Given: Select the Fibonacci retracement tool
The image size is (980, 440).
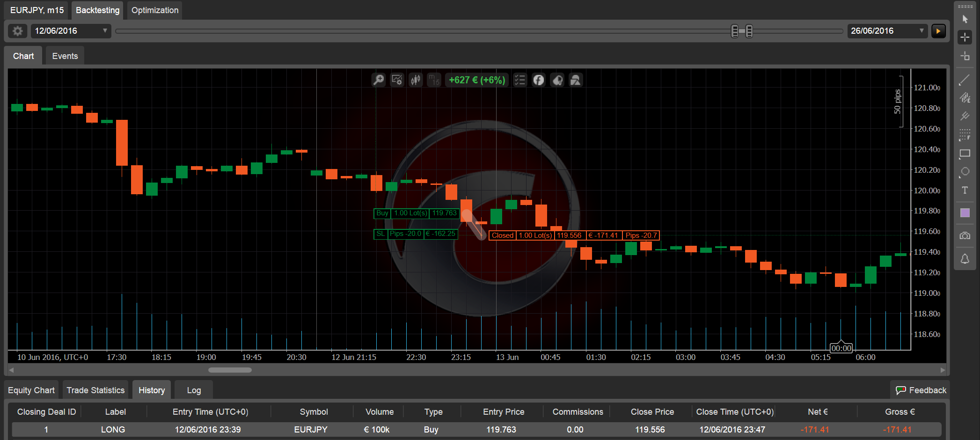Looking at the screenshot, I should (x=965, y=135).
